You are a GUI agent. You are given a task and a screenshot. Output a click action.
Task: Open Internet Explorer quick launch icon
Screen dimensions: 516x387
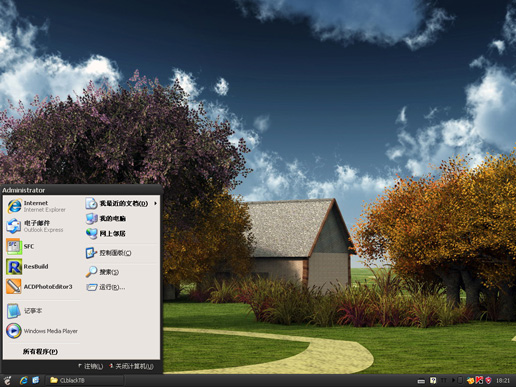(x=23, y=380)
